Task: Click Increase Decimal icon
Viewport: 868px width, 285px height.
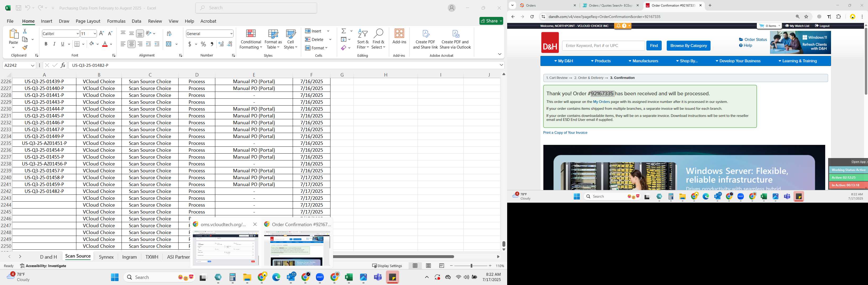Action: pyautogui.click(x=221, y=44)
